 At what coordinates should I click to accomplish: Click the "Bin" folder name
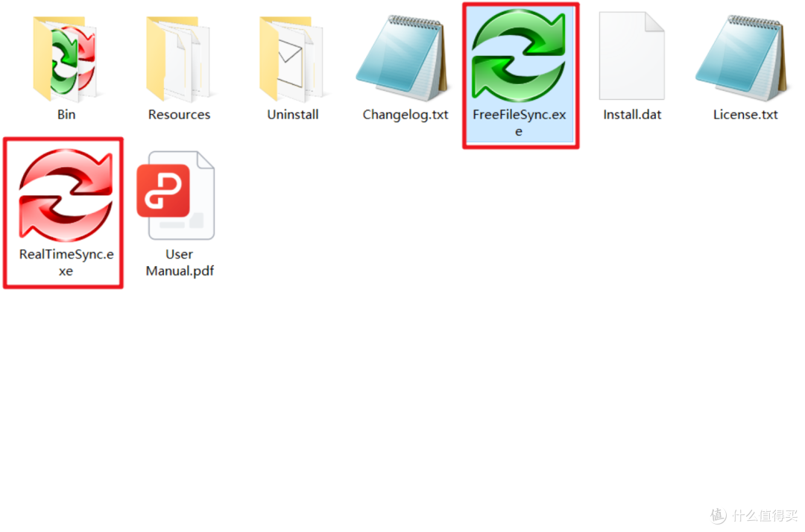(x=66, y=115)
